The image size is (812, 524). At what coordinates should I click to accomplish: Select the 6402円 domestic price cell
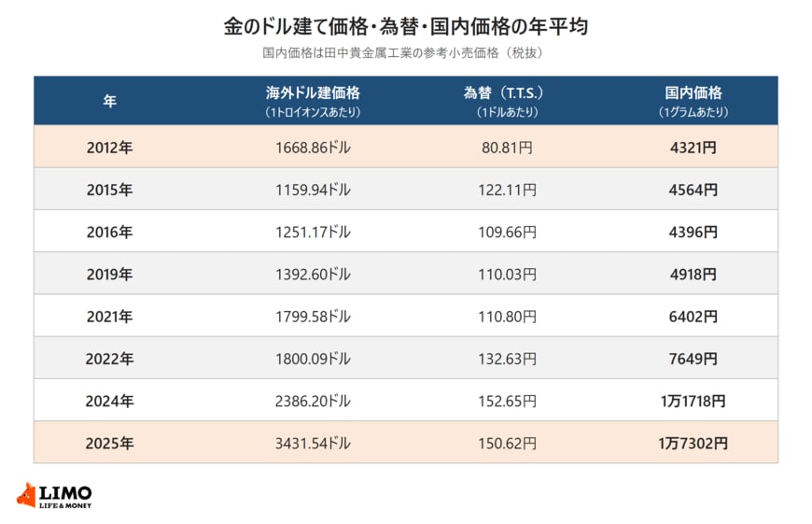693,317
